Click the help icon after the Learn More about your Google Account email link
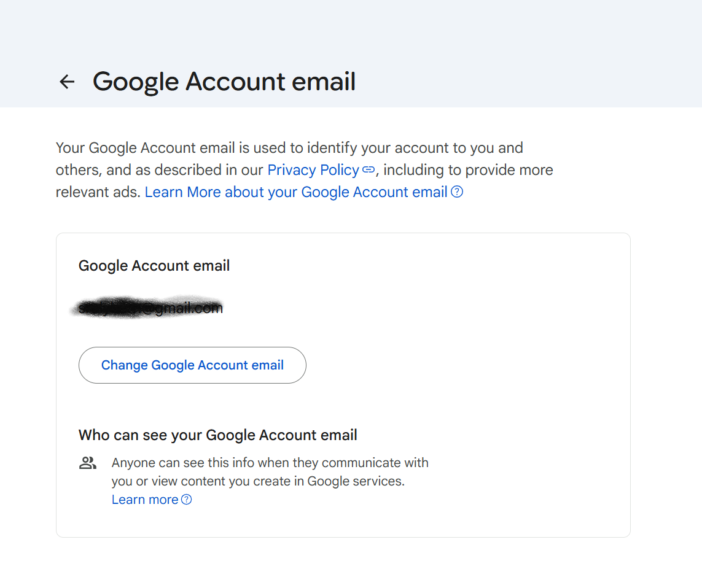Viewport: 702px width, 588px height. click(x=457, y=192)
